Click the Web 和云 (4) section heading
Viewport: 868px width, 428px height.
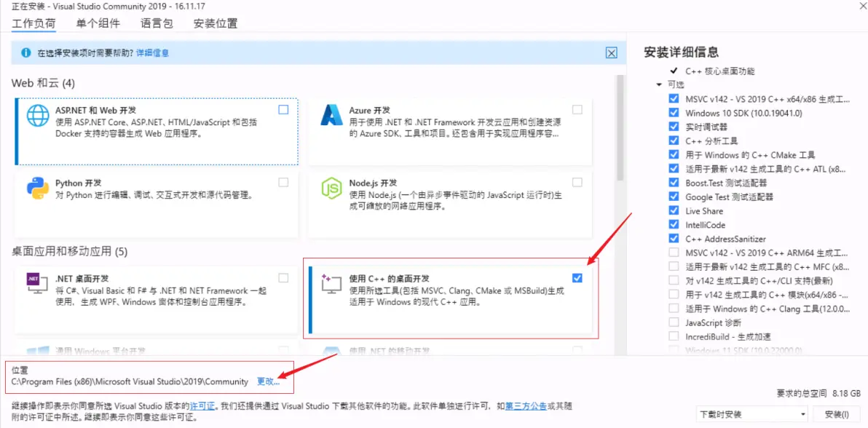click(43, 84)
